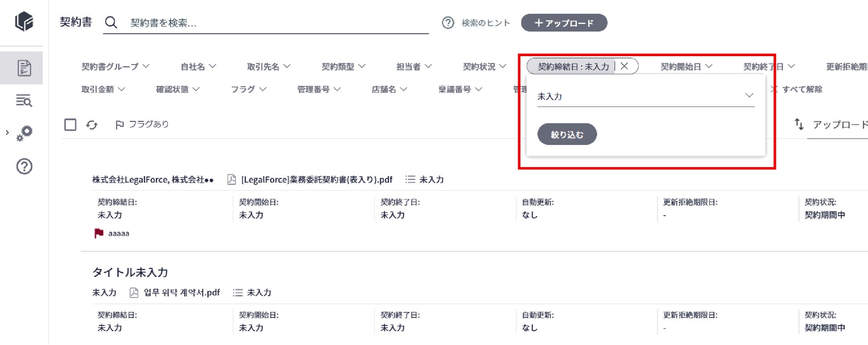The width and height of the screenshot is (868, 345).
Task: Click the LegalForce logo icon
Action: click(24, 21)
